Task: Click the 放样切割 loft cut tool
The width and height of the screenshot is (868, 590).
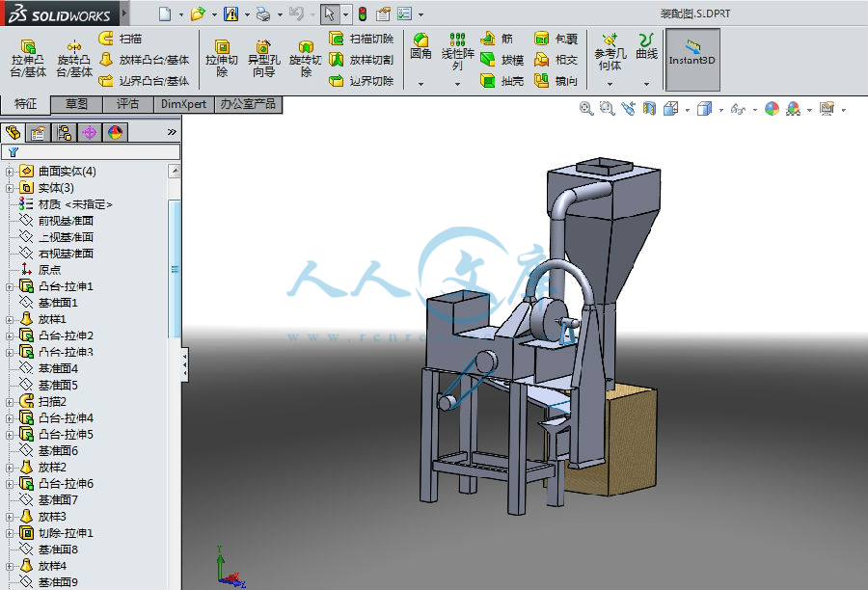Action: pos(361,59)
